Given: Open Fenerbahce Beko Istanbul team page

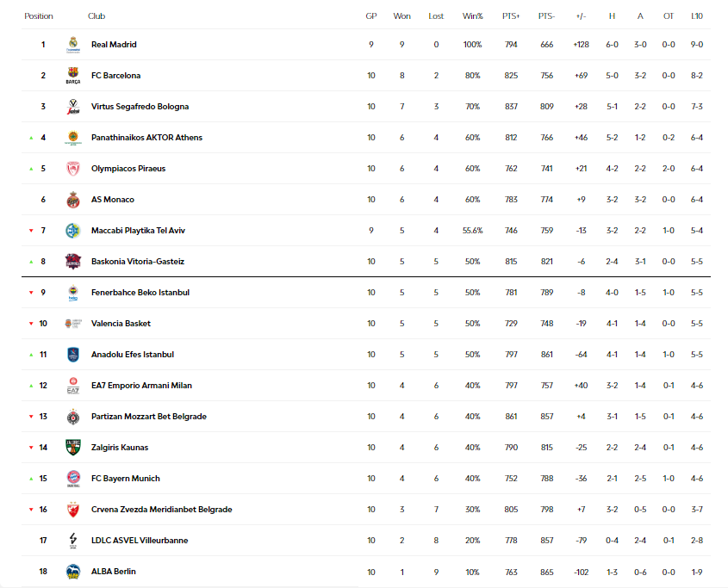Looking at the screenshot, I should click(x=140, y=293).
